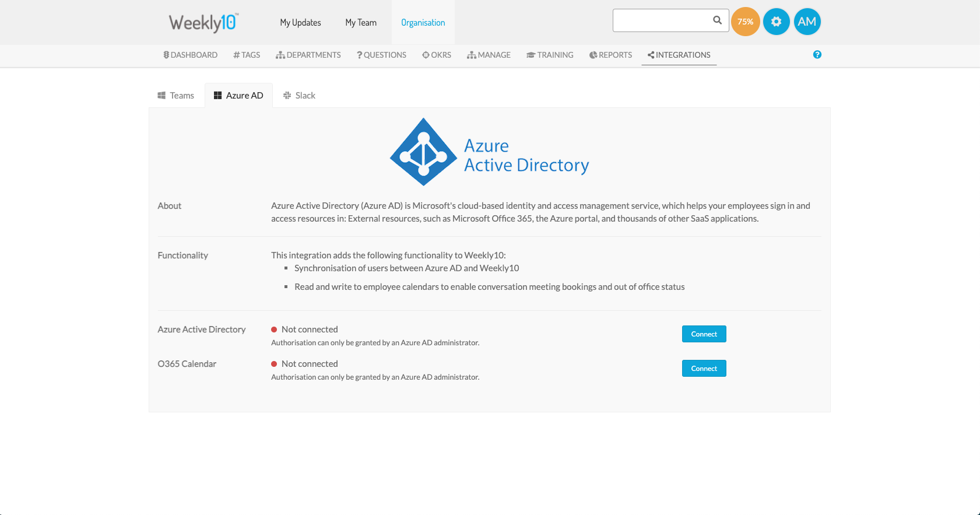Image resolution: width=980 pixels, height=515 pixels.
Task: Click the search magnifier icon
Action: 717,20
